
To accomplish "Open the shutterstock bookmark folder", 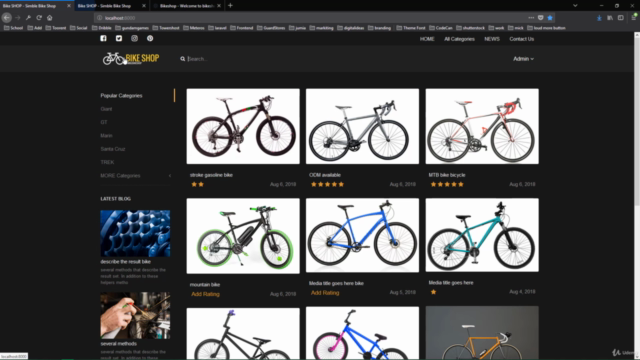I will click(x=471, y=28).
